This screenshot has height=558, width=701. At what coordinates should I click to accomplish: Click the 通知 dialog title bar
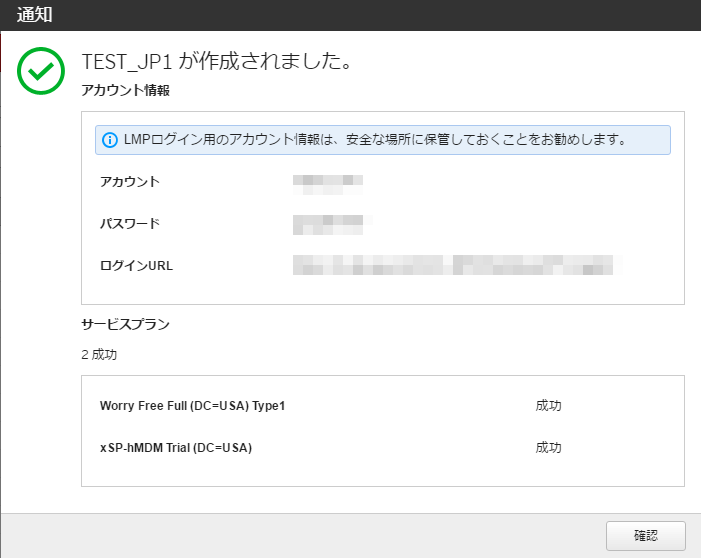tap(350, 16)
